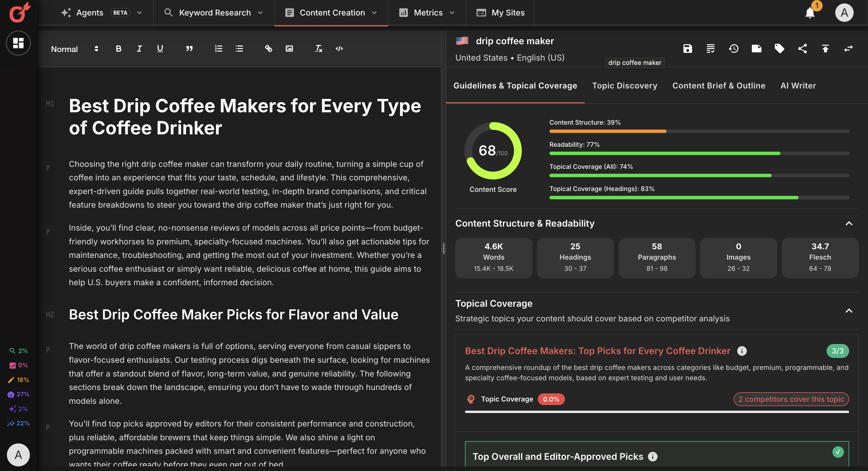868x471 pixels.
Task: Click the drip coffee maker keyword title
Action: 515,41
